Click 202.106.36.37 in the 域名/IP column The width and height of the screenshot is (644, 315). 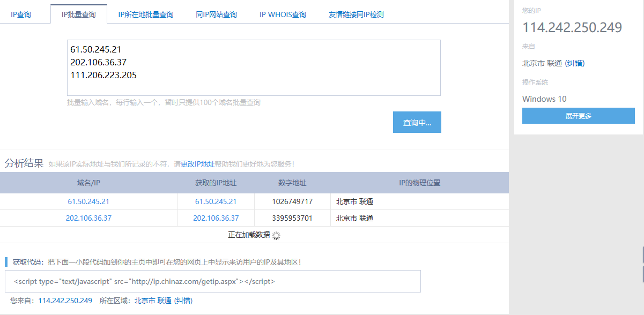(88, 219)
